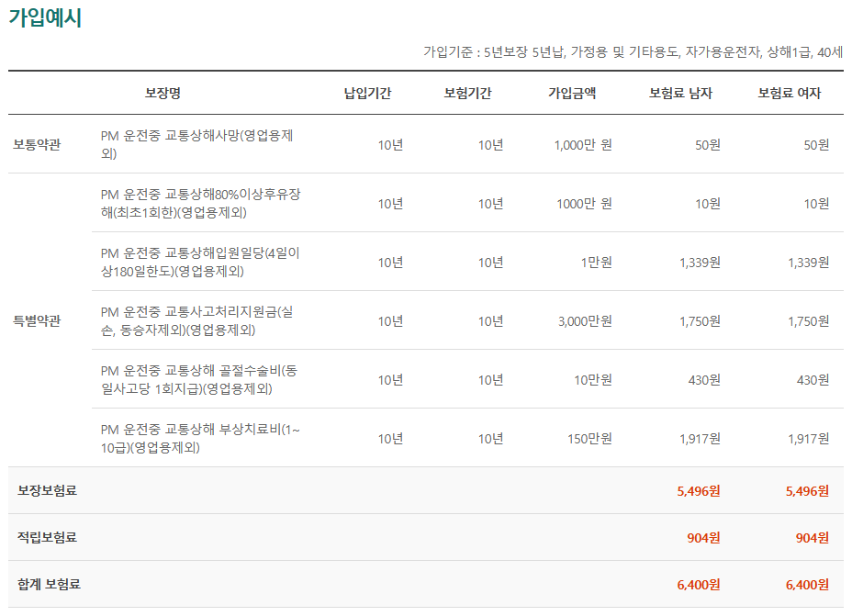Viewport: 852px width, 616px height.
Task: Click the male 보장보험료 total 5,496원
Action: point(699,491)
